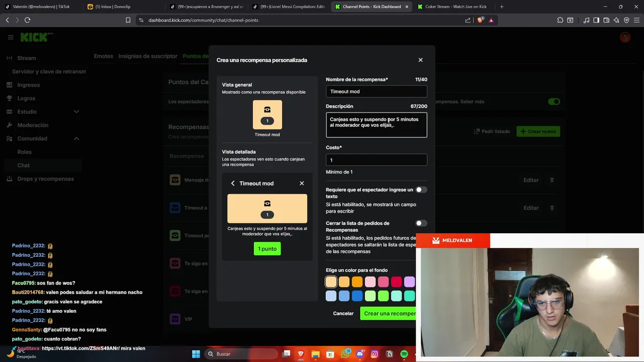Open Brave Wallet icon
This screenshot has width=644, height=362.
(x=606, y=20)
